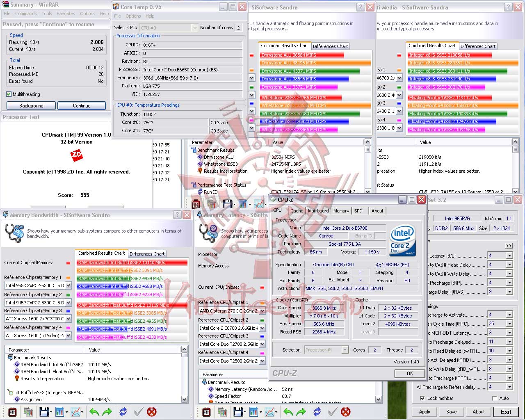Open the Refresh Cycle Time (tRFC) dropdown in MemSet
Screen dimensions: 525x420
509,324
